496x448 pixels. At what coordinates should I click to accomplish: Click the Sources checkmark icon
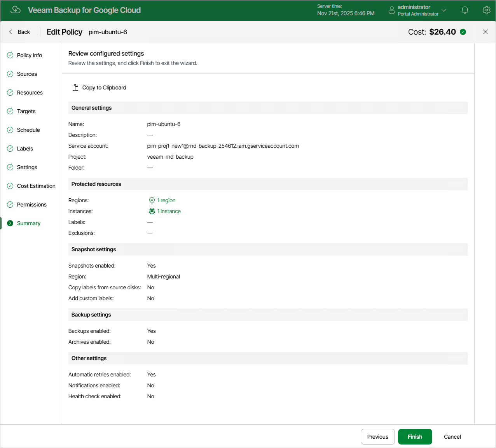point(10,74)
